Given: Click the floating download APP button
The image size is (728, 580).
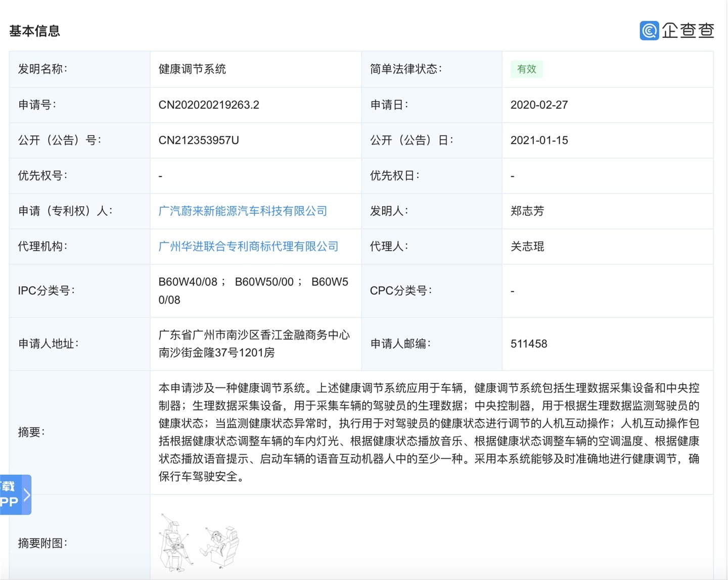Looking at the screenshot, I should tap(10, 494).
